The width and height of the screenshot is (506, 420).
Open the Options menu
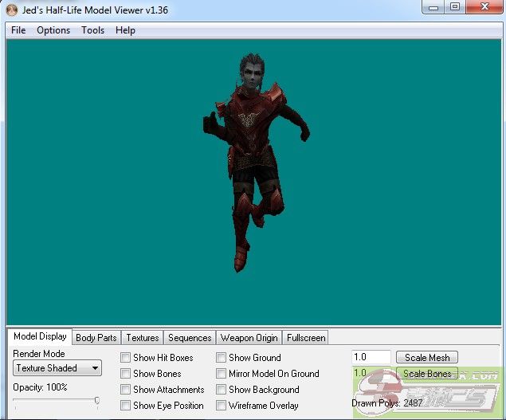click(x=53, y=30)
